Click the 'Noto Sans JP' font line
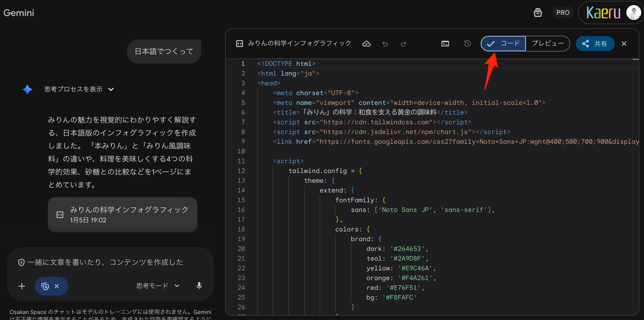644x320 pixels. pos(423,210)
